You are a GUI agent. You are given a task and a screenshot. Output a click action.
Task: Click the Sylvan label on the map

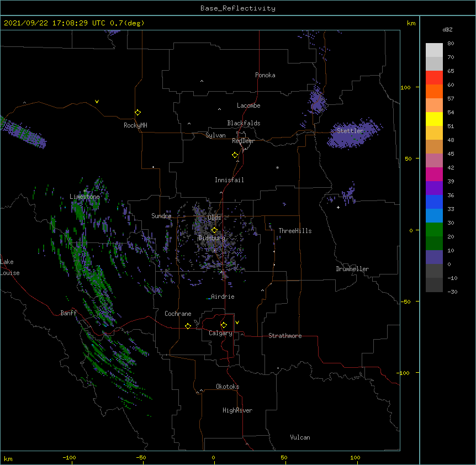point(215,135)
